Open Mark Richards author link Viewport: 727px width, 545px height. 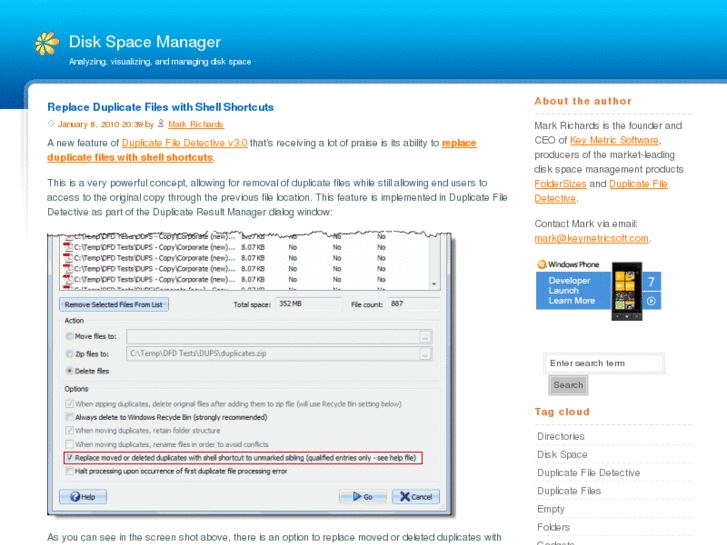click(196, 124)
